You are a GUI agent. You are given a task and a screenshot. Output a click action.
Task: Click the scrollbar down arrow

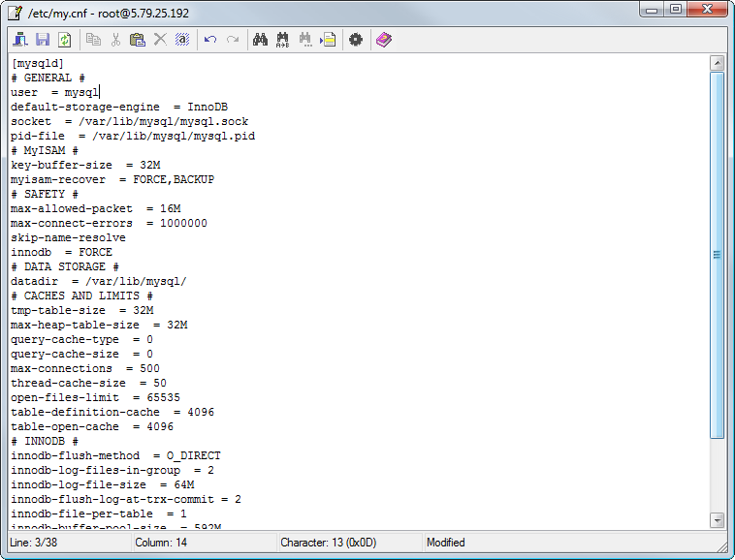[x=717, y=519]
